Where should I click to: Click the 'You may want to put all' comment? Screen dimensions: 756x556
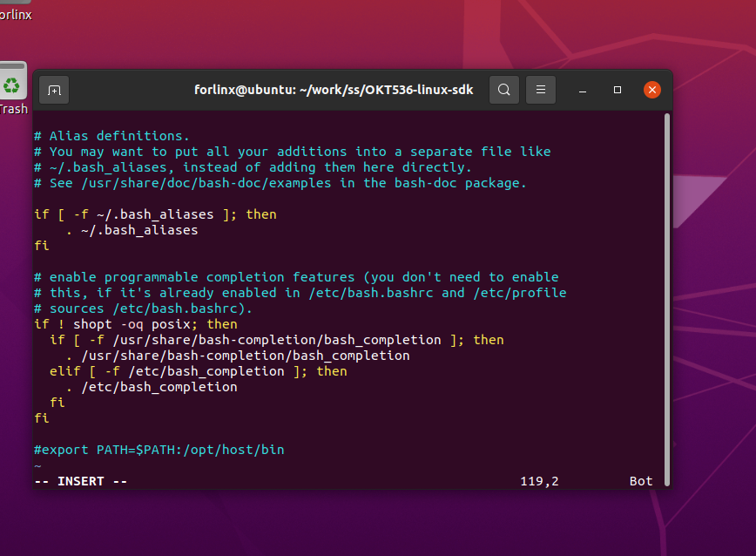[x=292, y=152]
